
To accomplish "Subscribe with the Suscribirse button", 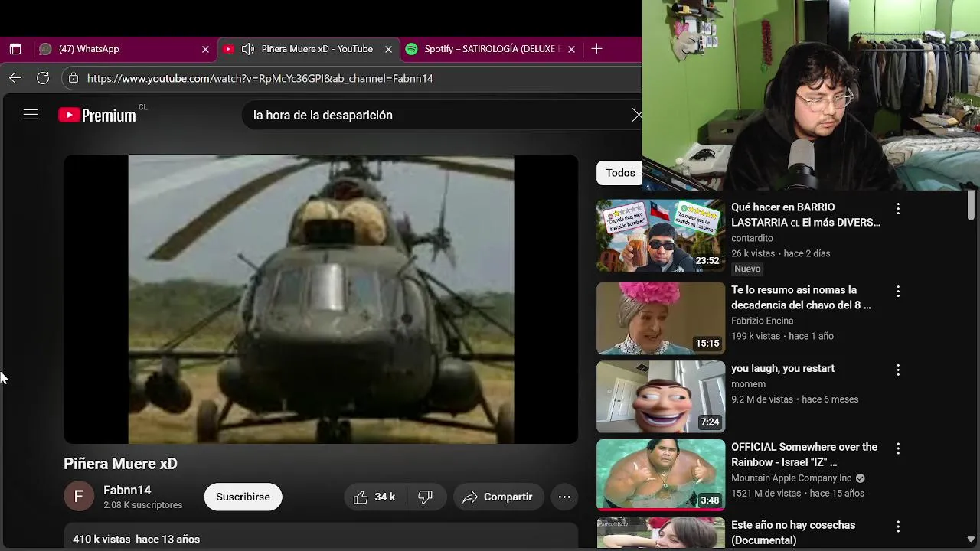I will point(243,497).
